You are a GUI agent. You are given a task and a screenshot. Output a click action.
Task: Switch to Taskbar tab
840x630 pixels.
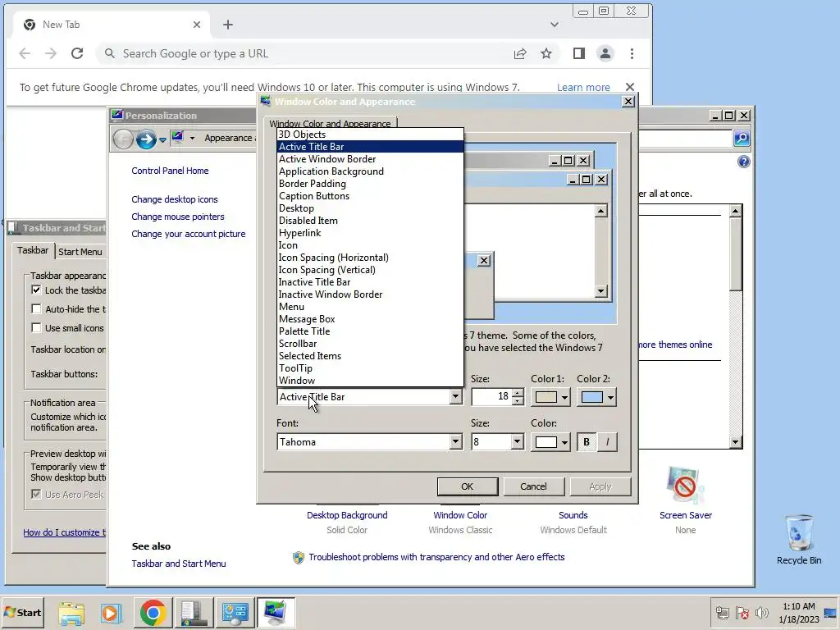tap(33, 250)
